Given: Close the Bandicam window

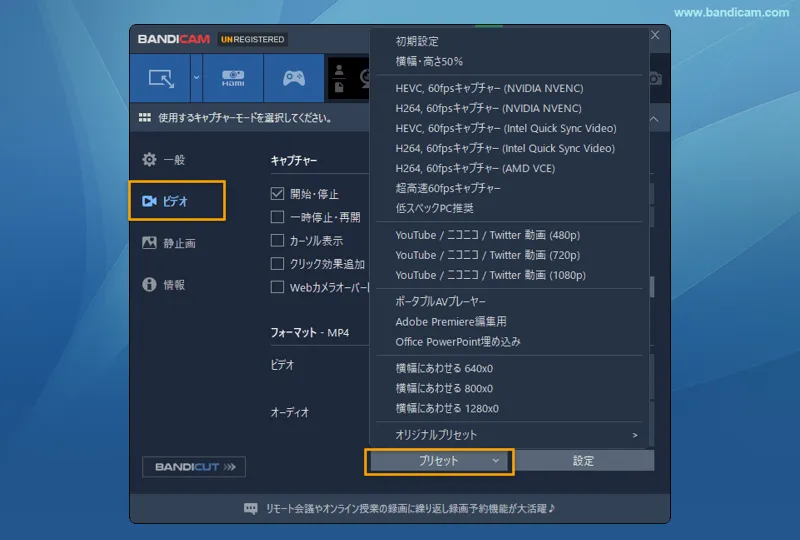Looking at the screenshot, I should point(655,35).
